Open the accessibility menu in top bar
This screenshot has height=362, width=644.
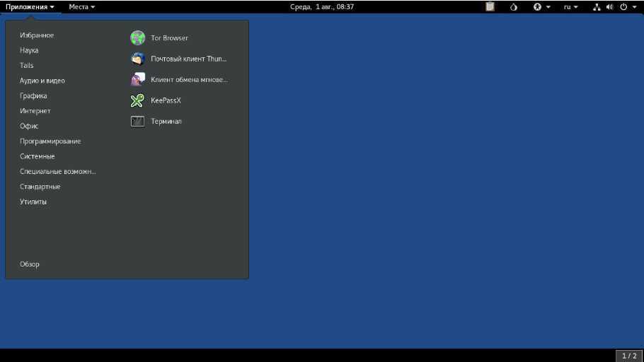pyautogui.click(x=541, y=7)
